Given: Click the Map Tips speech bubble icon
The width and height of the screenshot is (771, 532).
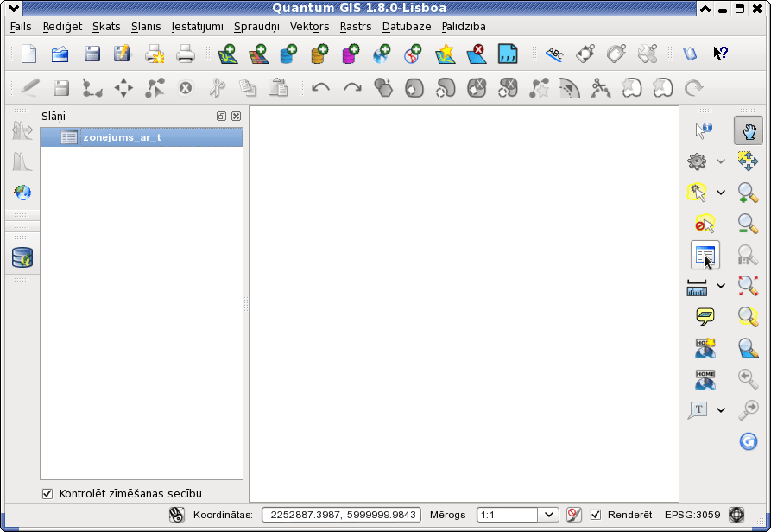Looking at the screenshot, I should pyautogui.click(x=705, y=317).
